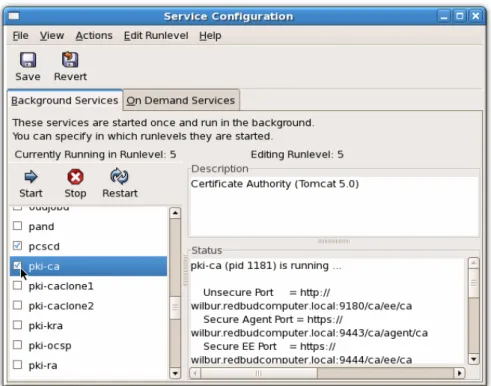Select the pki-ca service row
The height and width of the screenshot is (386, 491).
[88, 266]
